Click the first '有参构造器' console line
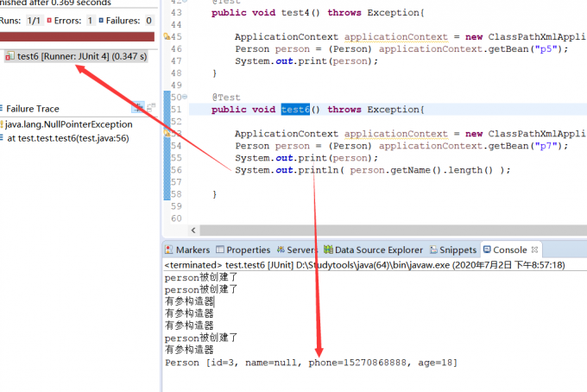Image resolution: width=587 pixels, height=392 pixels. coord(189,301)
